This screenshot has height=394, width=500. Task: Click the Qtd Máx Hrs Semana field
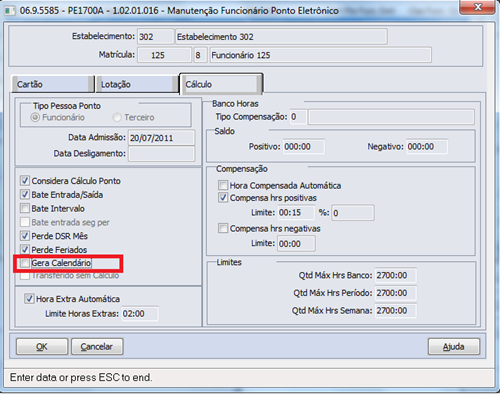pos(396,311)
